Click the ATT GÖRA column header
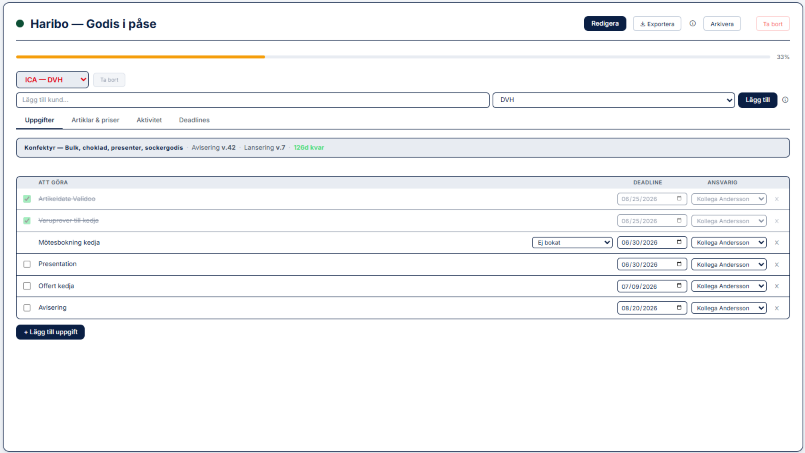 (53, 182)
